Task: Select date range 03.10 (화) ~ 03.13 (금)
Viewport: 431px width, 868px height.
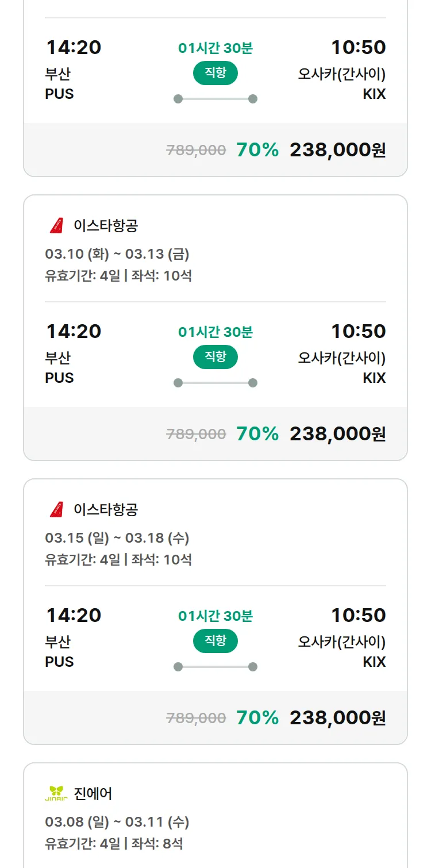Action: [x=117, y=254]
